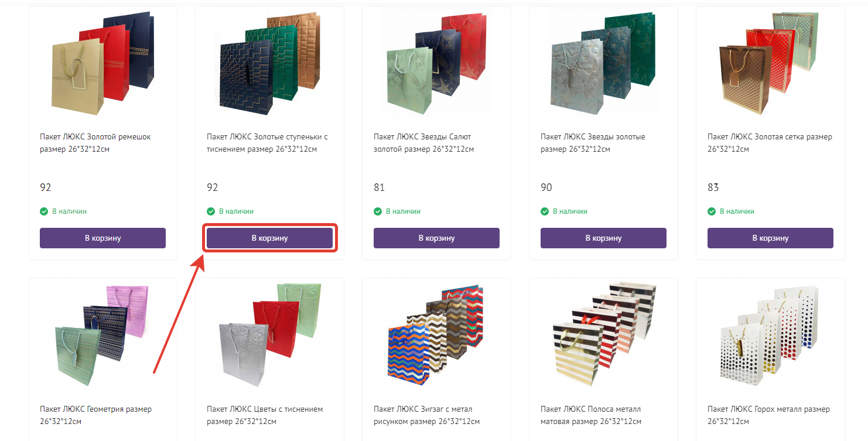Add Золотой ремешок bag to cart
Screen dimensions: 868x441
coord(102,238)
